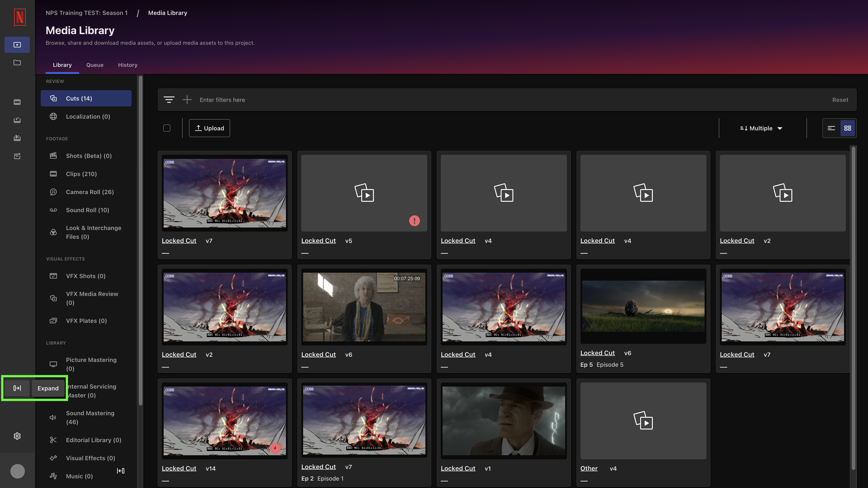Click the Music note icon
This screenshot has height=488, width=868.
[53, 476]
